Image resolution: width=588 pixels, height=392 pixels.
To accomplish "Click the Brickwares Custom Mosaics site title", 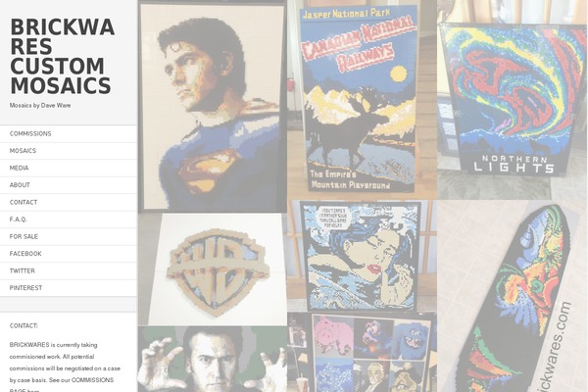I will (x=62, y=56).
